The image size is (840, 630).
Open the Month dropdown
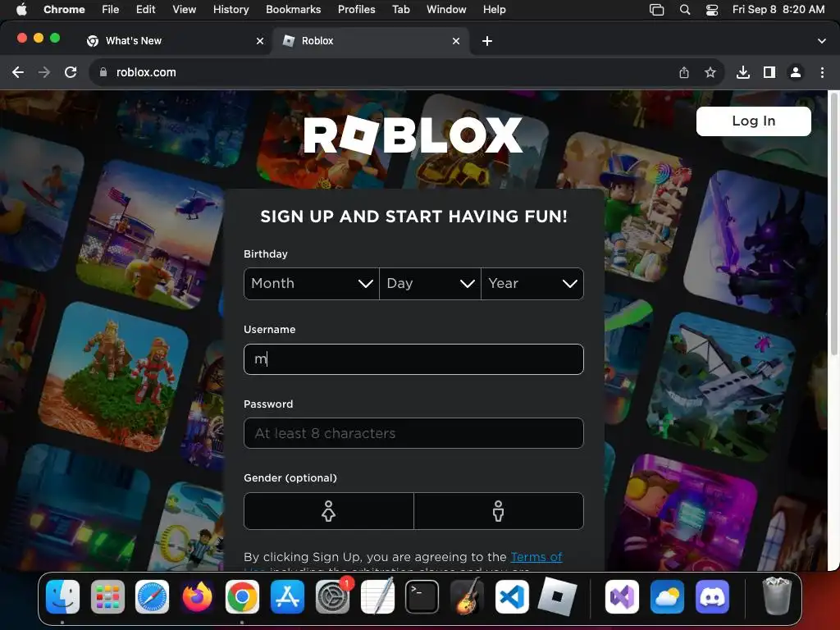[311, 283]
